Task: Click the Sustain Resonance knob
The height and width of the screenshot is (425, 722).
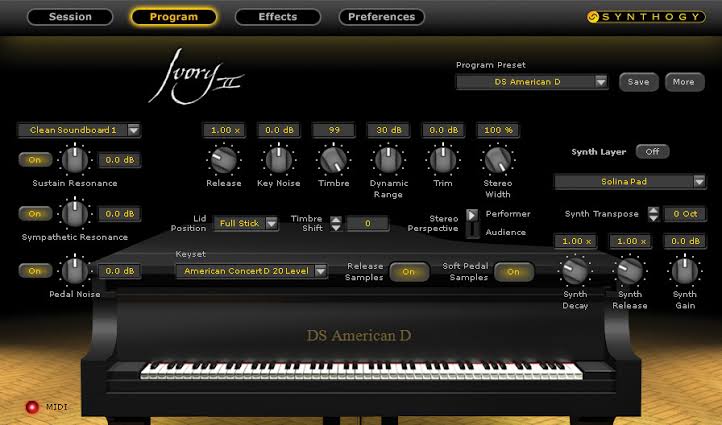Action: [x=75, y=160]
